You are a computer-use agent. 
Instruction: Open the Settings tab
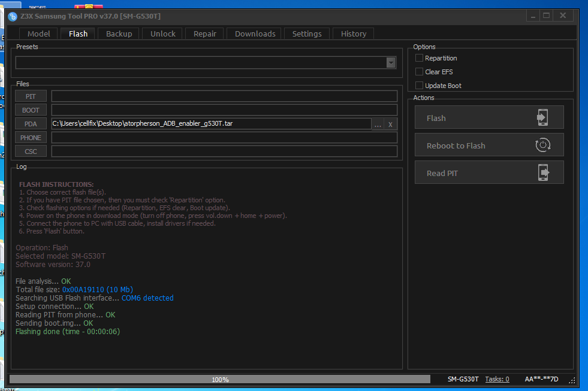(x=307, y=34)
